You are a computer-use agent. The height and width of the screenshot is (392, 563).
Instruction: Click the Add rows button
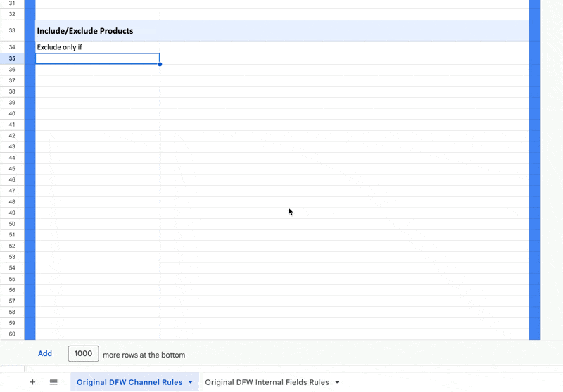click(x=45, y=353)
